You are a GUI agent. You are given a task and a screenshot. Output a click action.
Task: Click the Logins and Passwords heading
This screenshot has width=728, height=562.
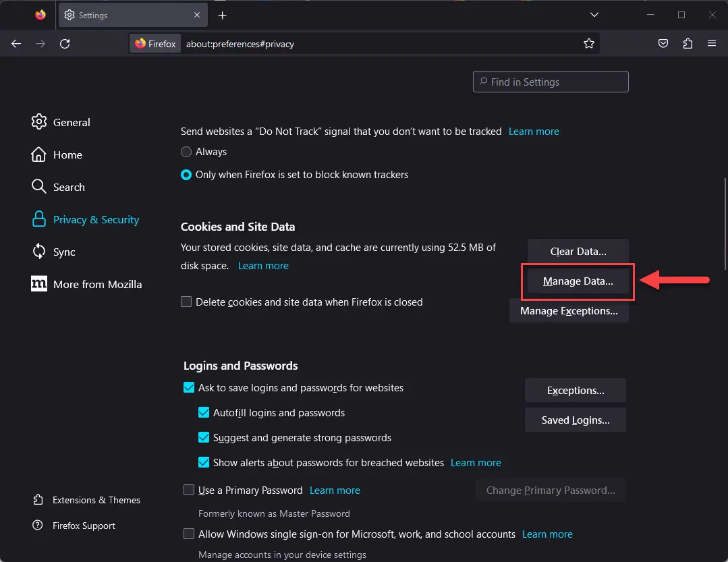[x=240, y=366]
